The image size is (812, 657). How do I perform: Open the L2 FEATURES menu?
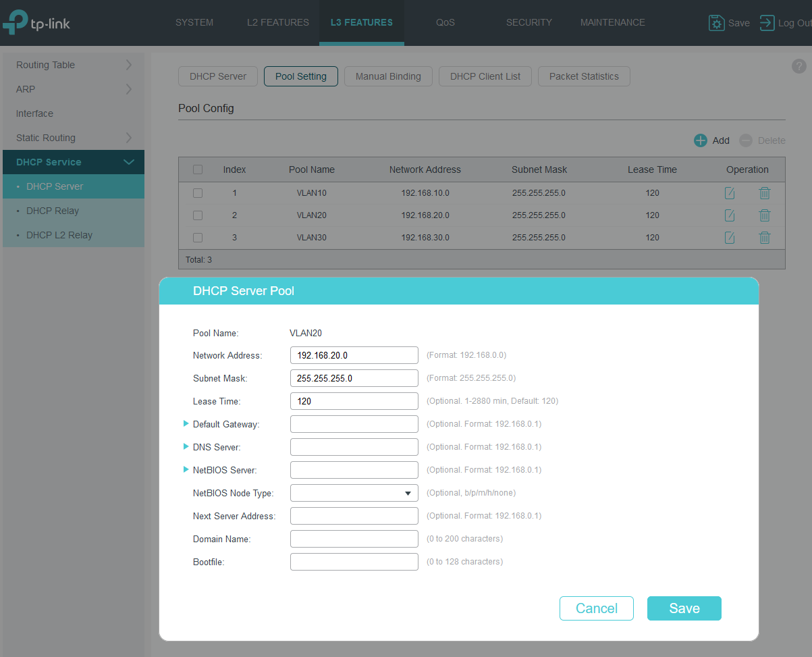(278, 22)
